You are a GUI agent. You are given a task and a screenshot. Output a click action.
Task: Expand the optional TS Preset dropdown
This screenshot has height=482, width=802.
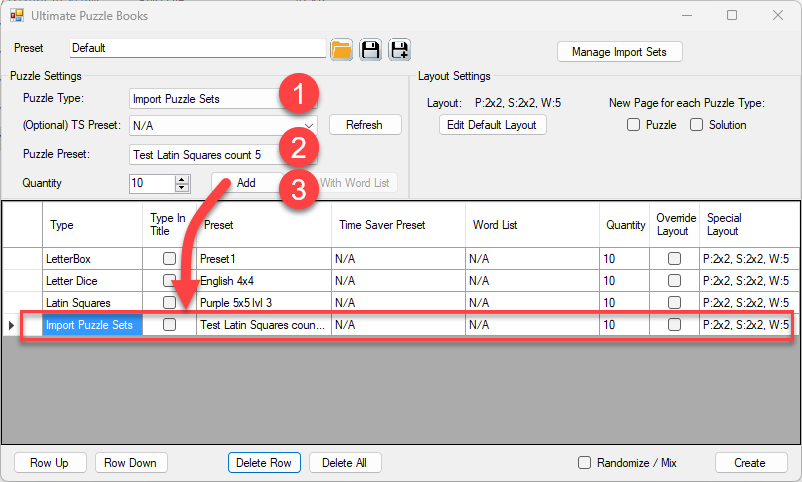[x=309, y=126]
